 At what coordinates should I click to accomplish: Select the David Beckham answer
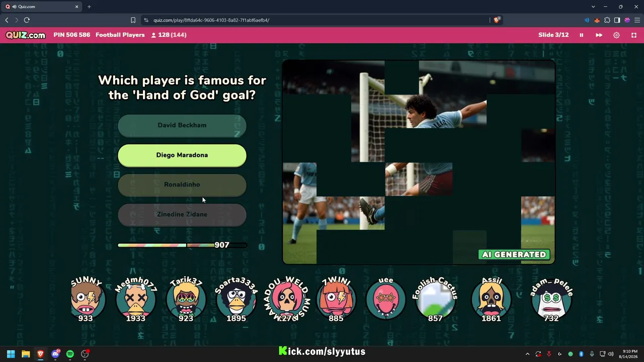(x=182, y=126)
